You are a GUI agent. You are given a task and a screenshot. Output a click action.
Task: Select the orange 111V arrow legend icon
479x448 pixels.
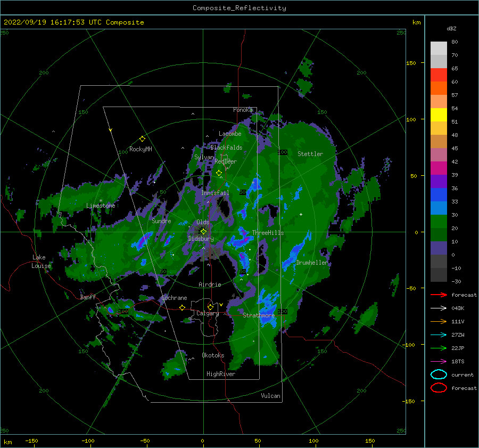439,321
